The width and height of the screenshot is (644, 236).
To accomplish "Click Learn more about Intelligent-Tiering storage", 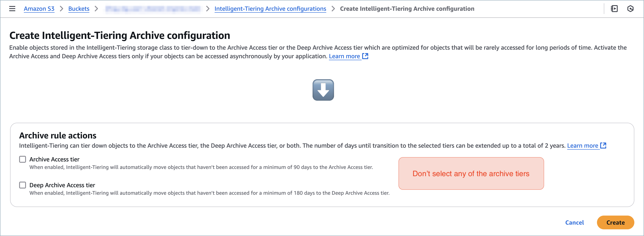I will coord(345,56).
